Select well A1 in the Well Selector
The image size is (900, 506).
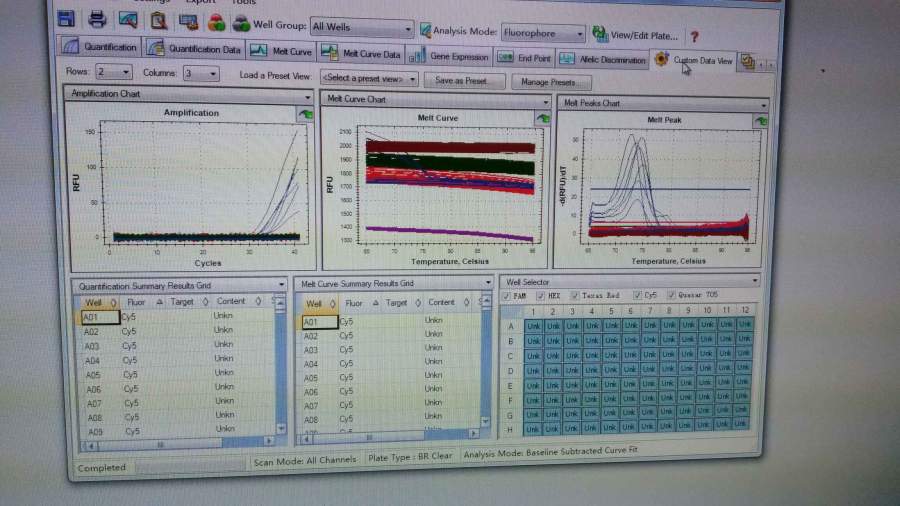pyautogui.click(x=533, y=325)
